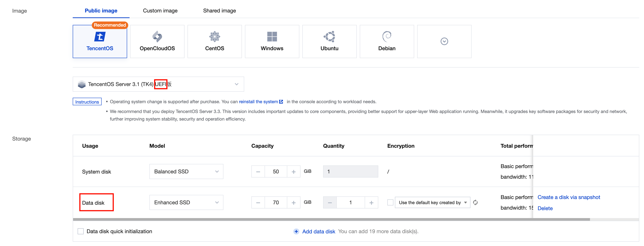The image size is (644, 246).
Task: Click the refresh icon next to encryption key
Action: [475, 203]
